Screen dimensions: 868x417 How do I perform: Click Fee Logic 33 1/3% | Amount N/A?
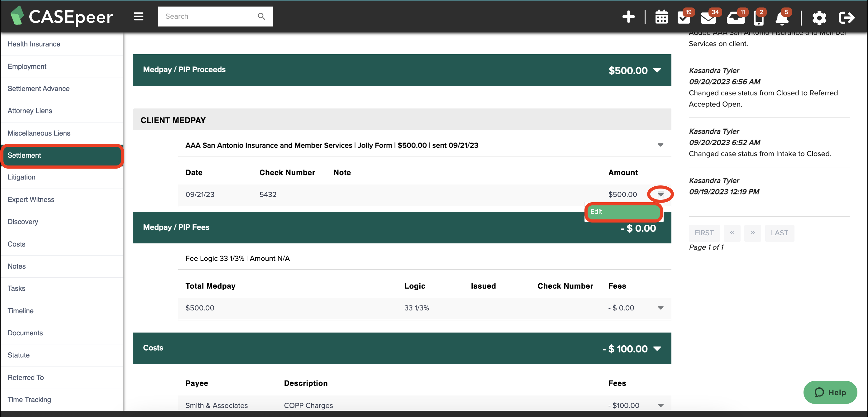(x=237, y=258)
